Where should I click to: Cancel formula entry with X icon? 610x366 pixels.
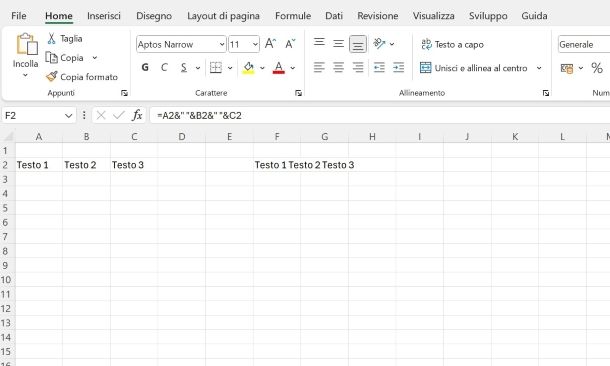pyautogui.click(x=101, y=116)
